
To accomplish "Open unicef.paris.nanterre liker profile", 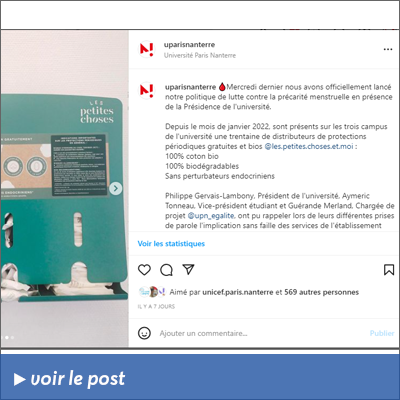I will pos(238,292).
